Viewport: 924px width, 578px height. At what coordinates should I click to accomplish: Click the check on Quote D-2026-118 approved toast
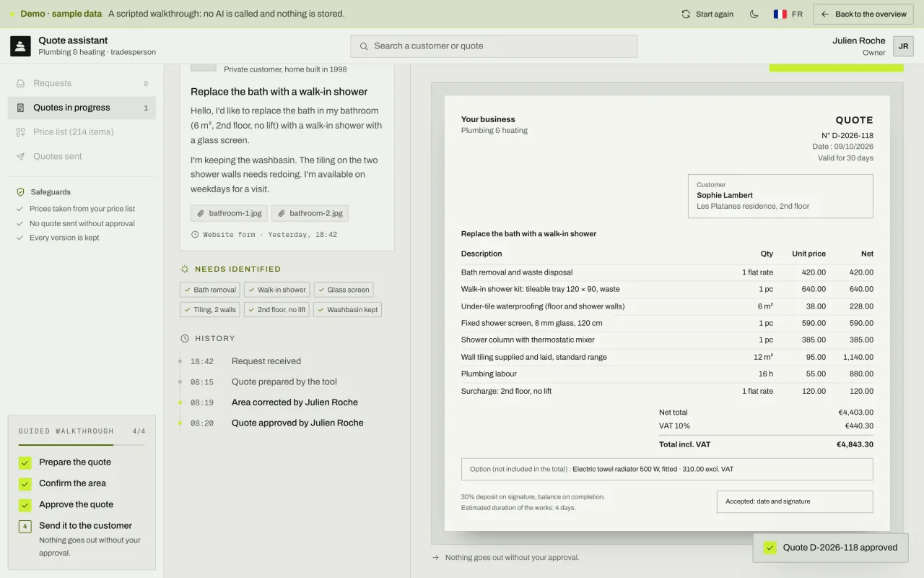(770, 548)
